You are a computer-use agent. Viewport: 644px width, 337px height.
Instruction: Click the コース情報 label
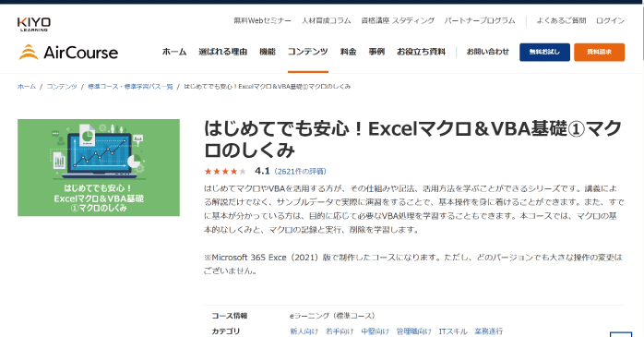(x=230, y=316)
